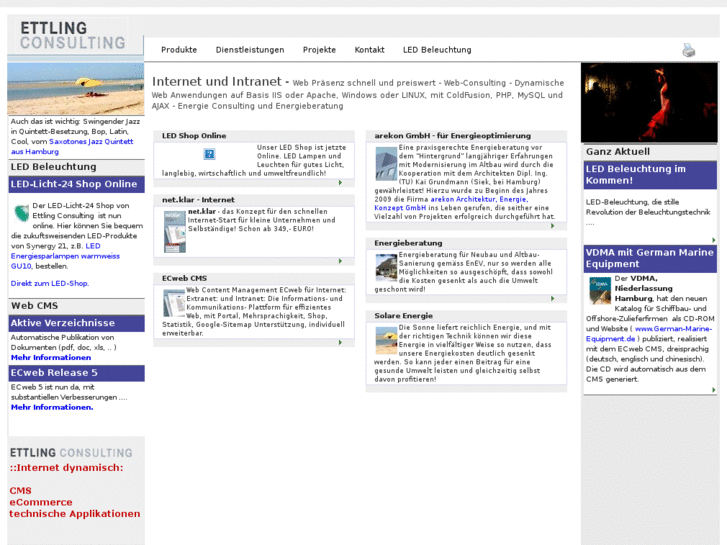Visit www.German-Marine-Equipment.de link
The width and height of the screenshot is (727, 545).
pyautogui.click(x=649, y=334)
